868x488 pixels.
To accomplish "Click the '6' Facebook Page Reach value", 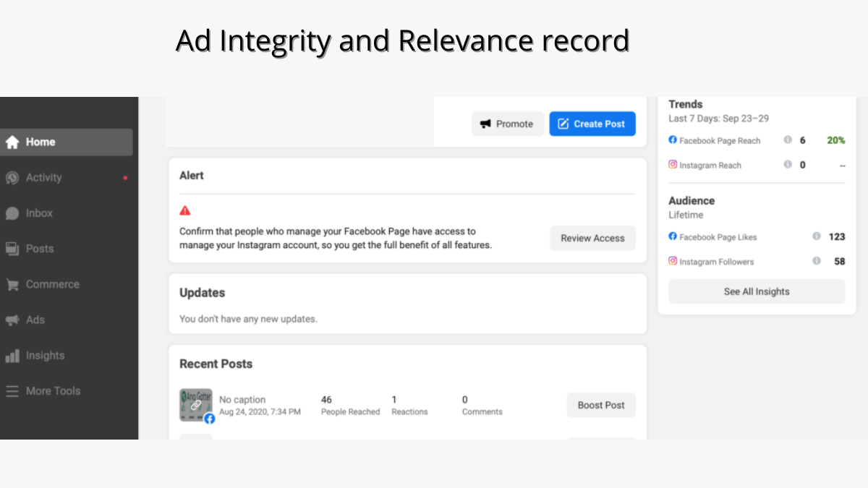I will point(803,140).
